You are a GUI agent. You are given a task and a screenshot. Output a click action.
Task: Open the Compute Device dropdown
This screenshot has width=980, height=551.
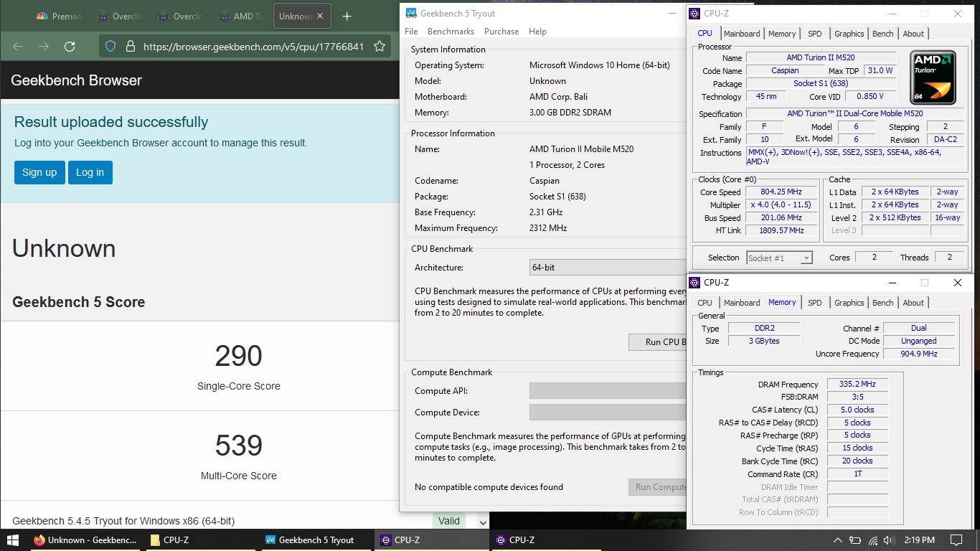(608, 413)
